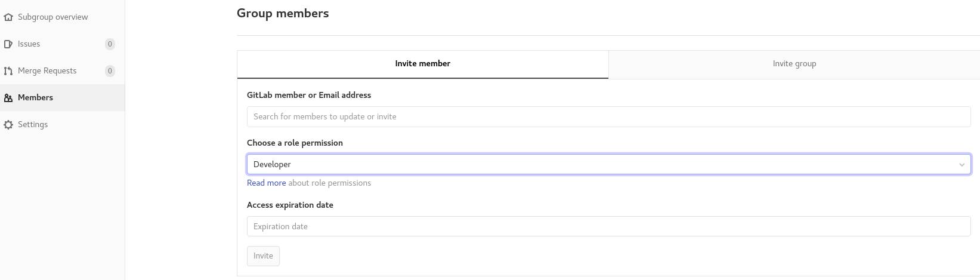Click the Issues count badge
Viewport: 980px width, 280px height.
click(x=110, y=44)
